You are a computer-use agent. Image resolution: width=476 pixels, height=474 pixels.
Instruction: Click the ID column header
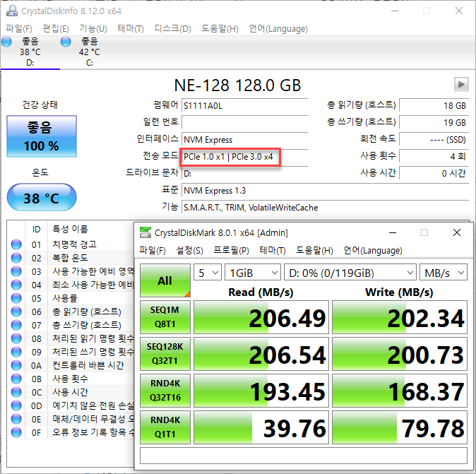pos(36,229)
